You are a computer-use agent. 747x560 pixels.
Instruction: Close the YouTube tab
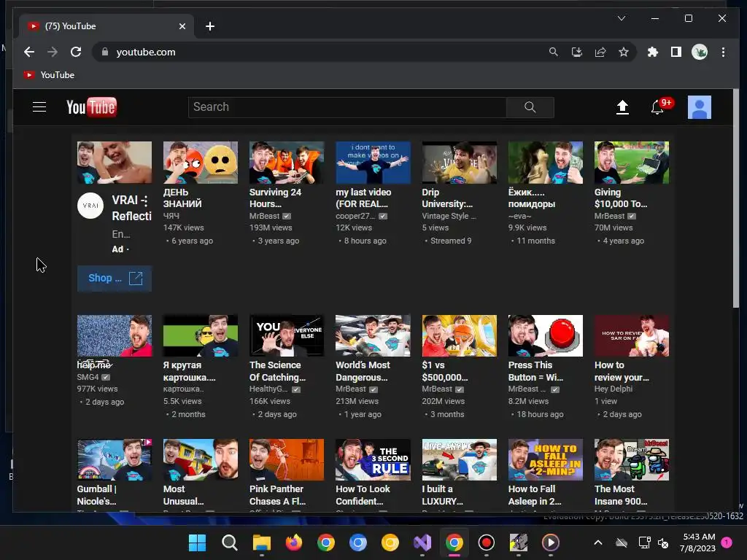pos(182,26)
